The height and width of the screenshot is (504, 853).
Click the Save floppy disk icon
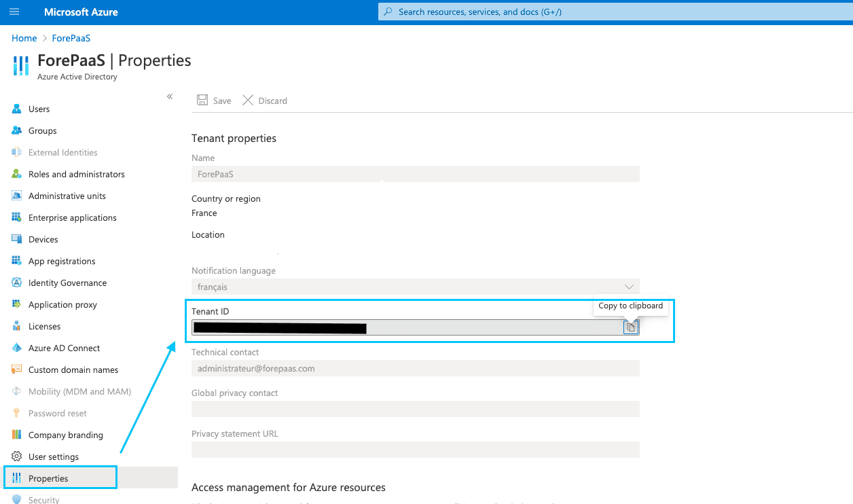click(202, 101)
